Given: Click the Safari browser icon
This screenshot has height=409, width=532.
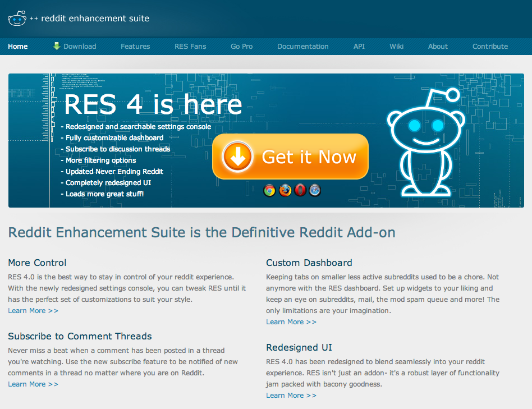Looking at the screenshot, I should click(315, 191).
